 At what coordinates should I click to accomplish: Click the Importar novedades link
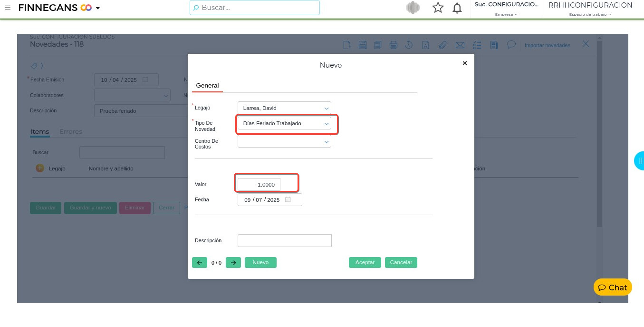[548, 45]
